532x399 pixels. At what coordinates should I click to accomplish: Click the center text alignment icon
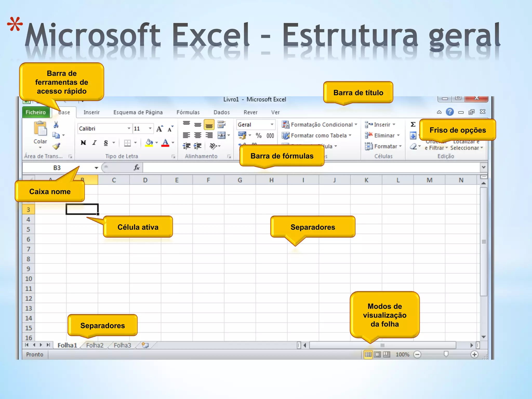click(198, 135)
